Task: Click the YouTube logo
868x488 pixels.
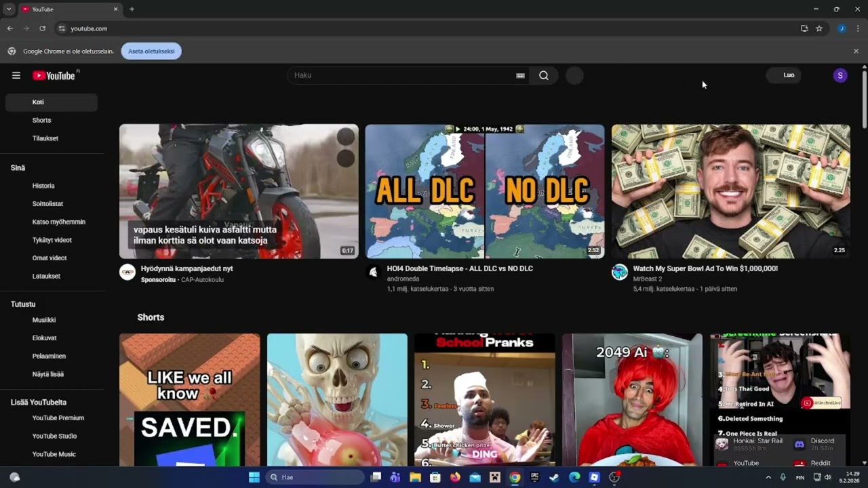Action: click(x=54, y=75)
